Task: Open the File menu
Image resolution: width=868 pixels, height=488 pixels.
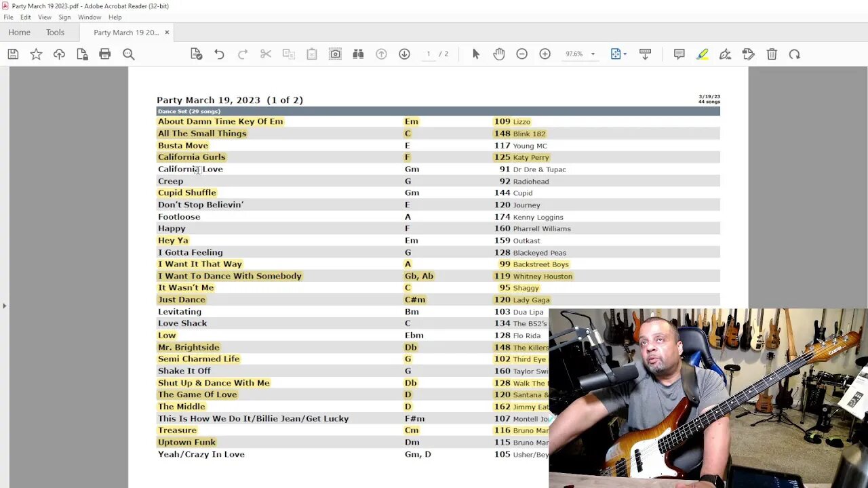Action: point(8,17)
